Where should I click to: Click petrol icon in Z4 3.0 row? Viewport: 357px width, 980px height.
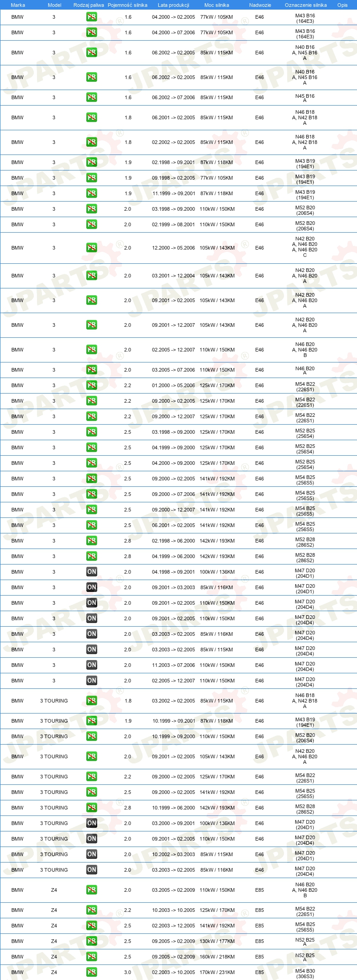point(91,972)
